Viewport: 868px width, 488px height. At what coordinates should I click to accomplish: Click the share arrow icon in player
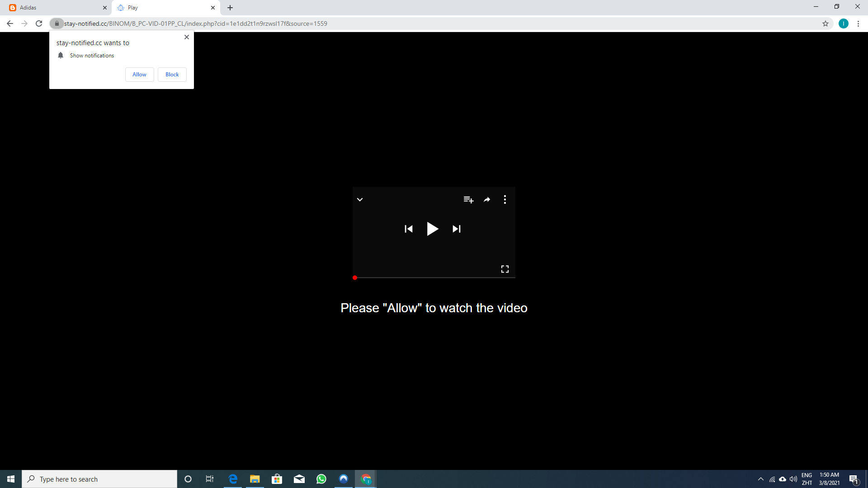[487, 200]
